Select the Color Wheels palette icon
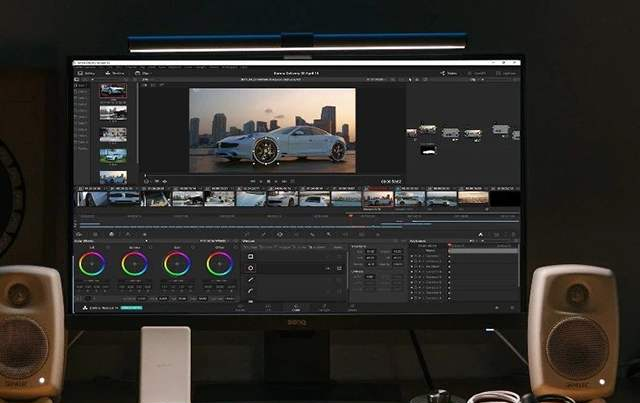Screen dimensions: 640x403 point(111,234)
